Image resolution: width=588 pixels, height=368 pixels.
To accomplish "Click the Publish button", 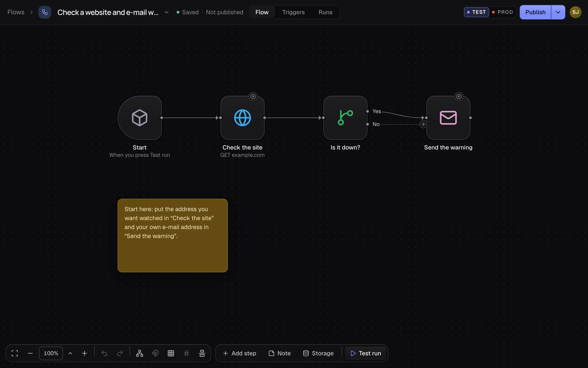I will pyautogui.click(x=535, y=12).
